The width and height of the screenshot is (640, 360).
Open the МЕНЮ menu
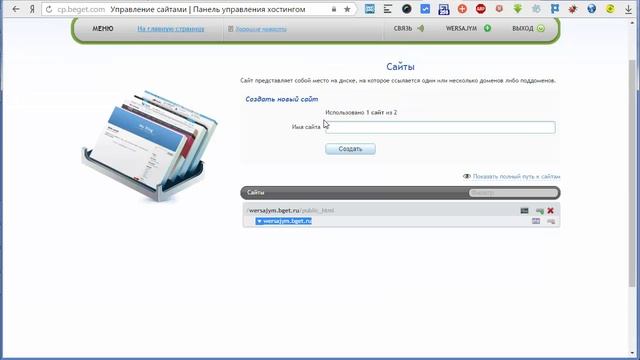pyautogui.click(x=102, y=29)
